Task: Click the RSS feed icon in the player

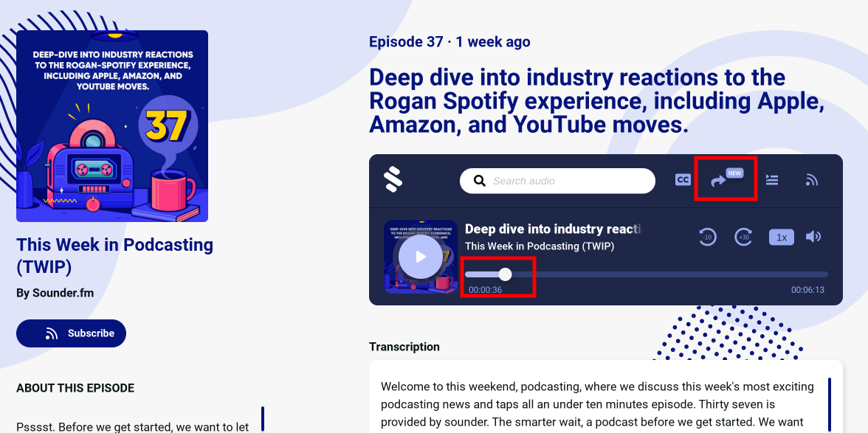Action: pyautogui.click(x=812, y=180)
